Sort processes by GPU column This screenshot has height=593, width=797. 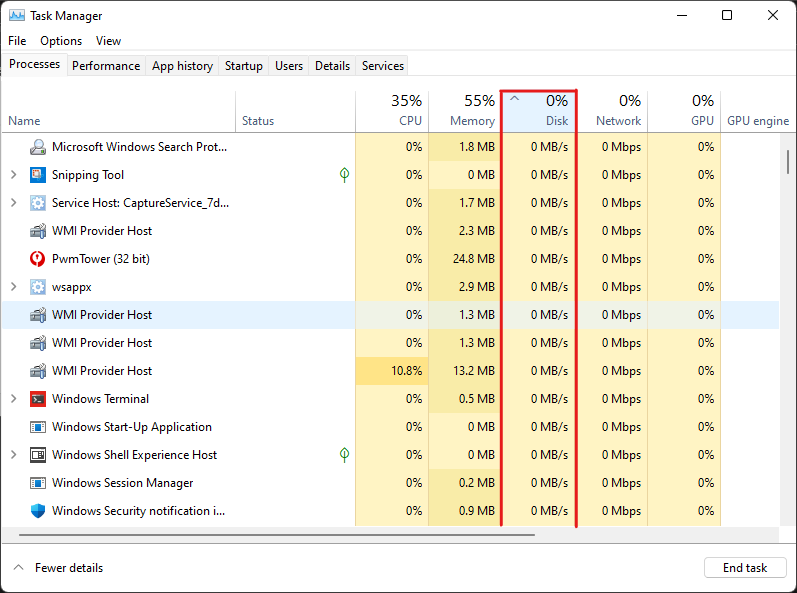[684, 111]
